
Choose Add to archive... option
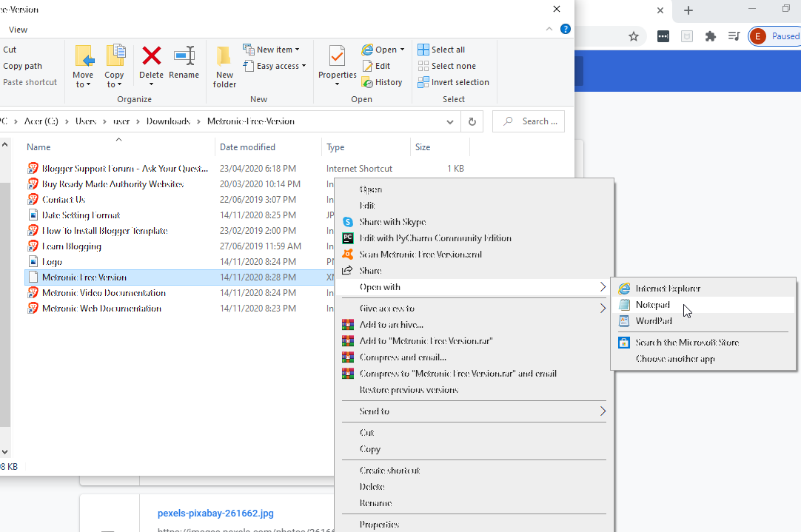pos(474,325)
